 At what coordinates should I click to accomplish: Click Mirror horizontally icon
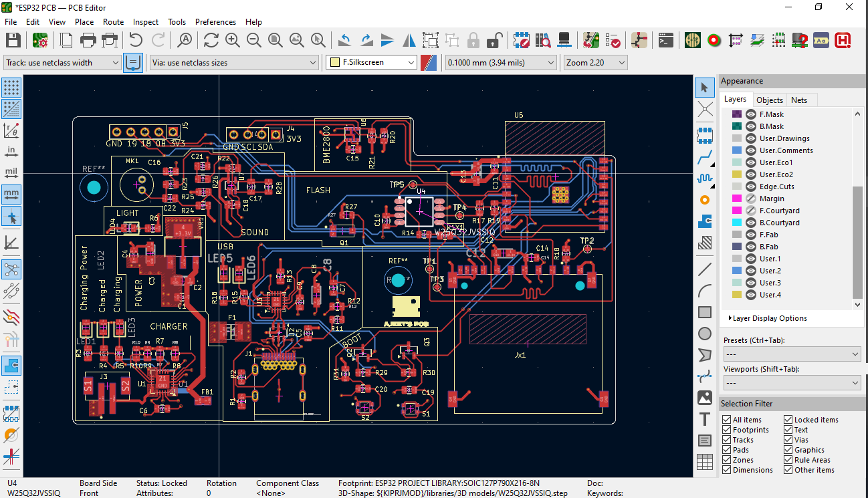pos(409,40)
